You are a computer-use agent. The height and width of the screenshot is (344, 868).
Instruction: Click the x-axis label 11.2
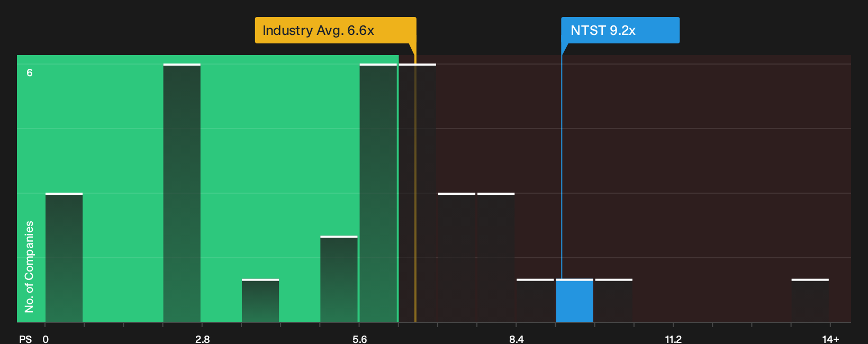[673, 339]
